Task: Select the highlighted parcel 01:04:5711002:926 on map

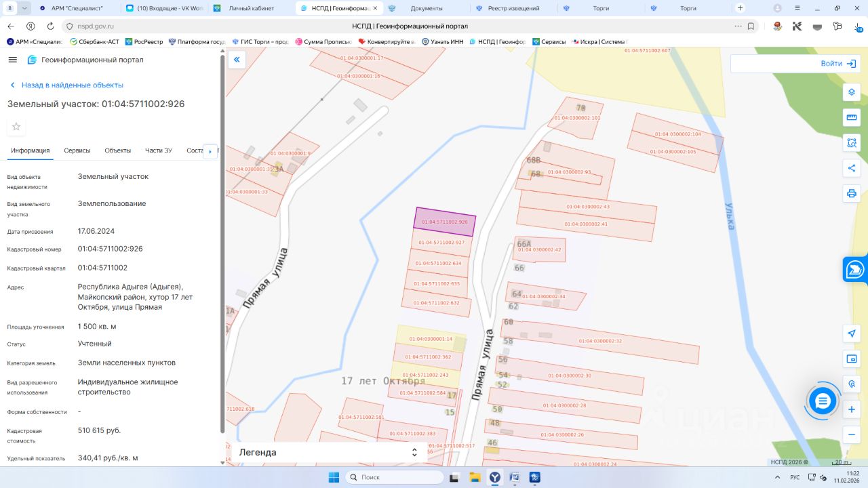Action: 445,222
